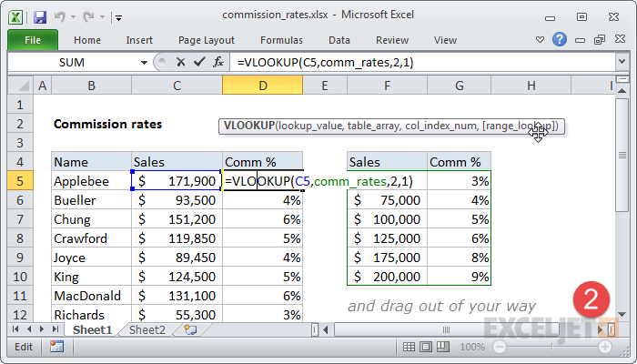Click the Excel application icon
637x364 pixels.
15,17
